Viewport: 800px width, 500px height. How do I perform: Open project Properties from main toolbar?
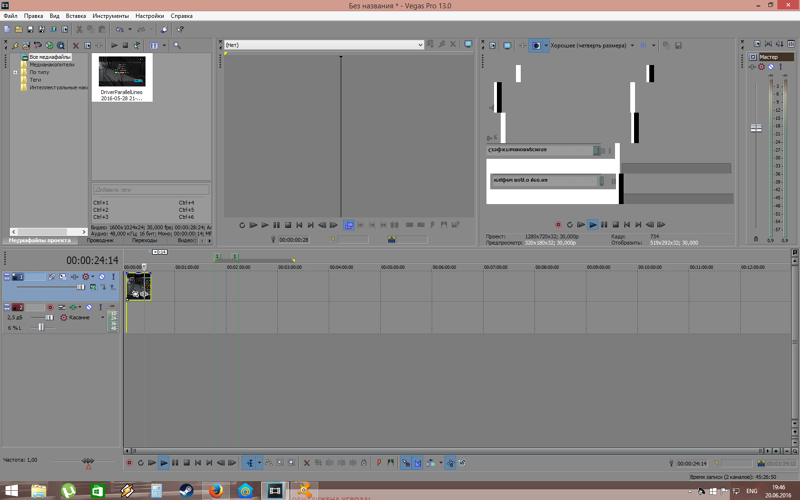pyautogui.click(x=65, y=30)
